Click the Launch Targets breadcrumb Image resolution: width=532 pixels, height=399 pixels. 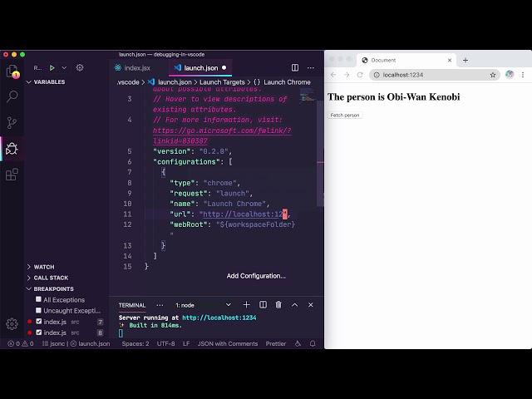pyautogui.click(x=222, y=82)
